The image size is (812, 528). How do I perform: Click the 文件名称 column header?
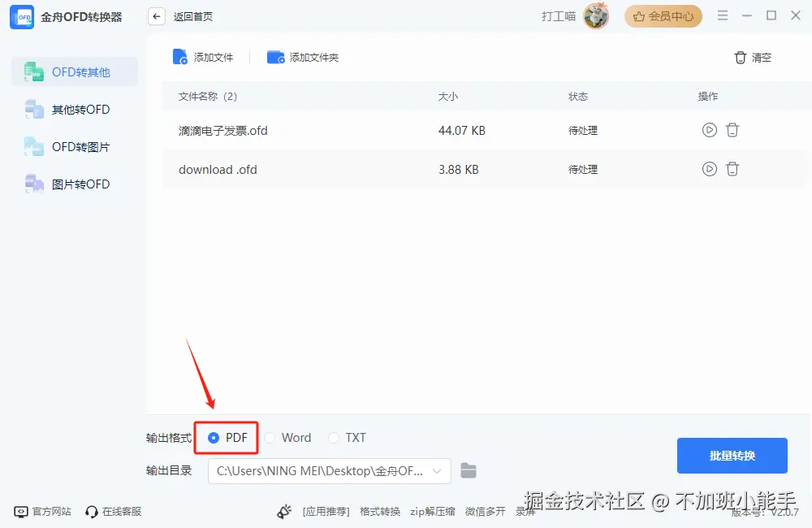tap(208, 97)
